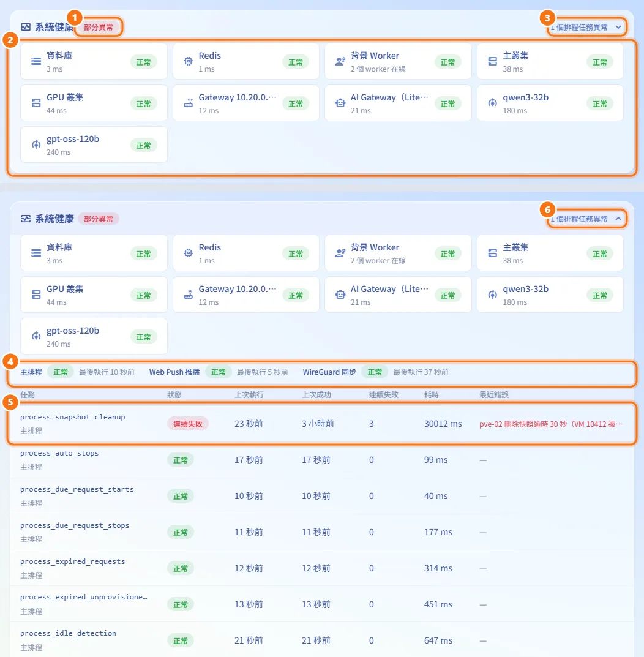Click the 主叢集 server icon in the expanded task panel
The height and width of the screenshot is (657, 644).
pos(493,253)
